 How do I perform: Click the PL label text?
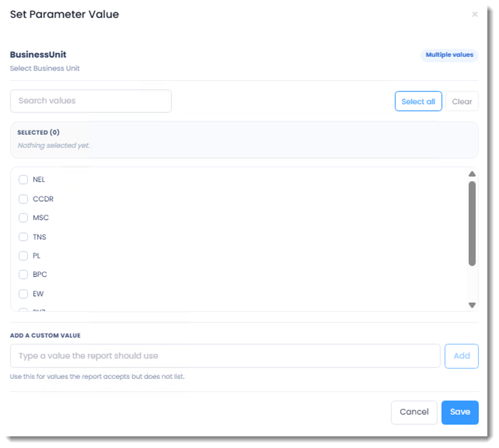click(37, 255)
